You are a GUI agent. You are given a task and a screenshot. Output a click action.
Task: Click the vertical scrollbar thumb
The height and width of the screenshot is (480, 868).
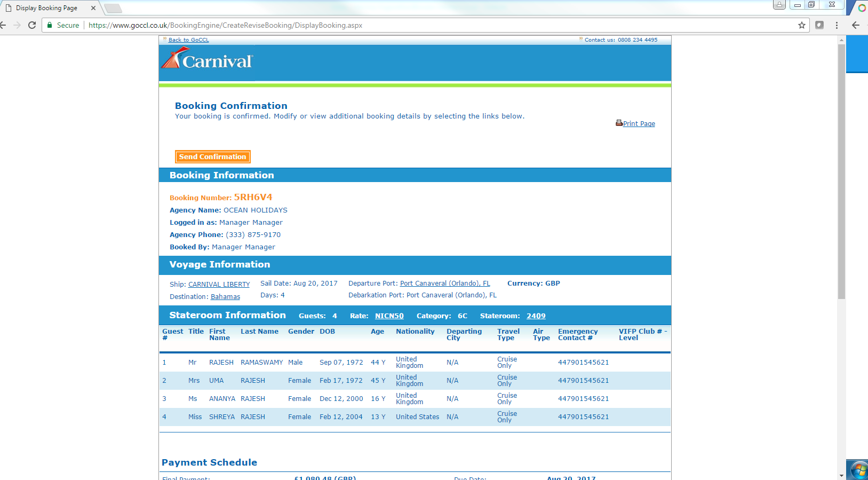(x=841, y=171)
